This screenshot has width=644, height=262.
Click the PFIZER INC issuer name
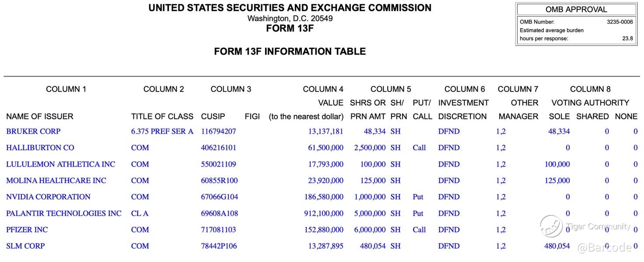[27, 230]
